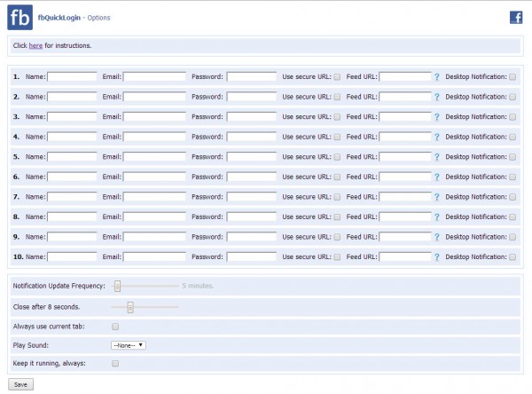This screenshot has width=532, height=394.
Task: Click the Feed URL help icon in row 3
Action: (437, 117)
